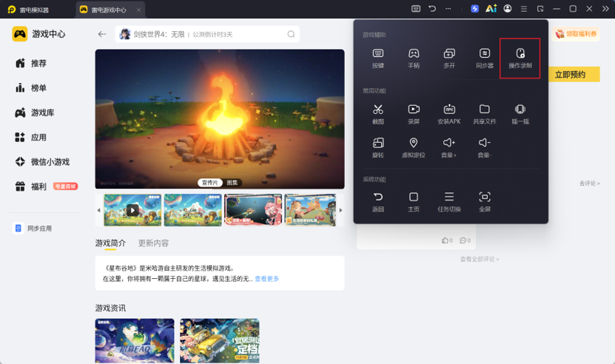
Task: Open the hamburger settings menu
Action: coord(524,9)
